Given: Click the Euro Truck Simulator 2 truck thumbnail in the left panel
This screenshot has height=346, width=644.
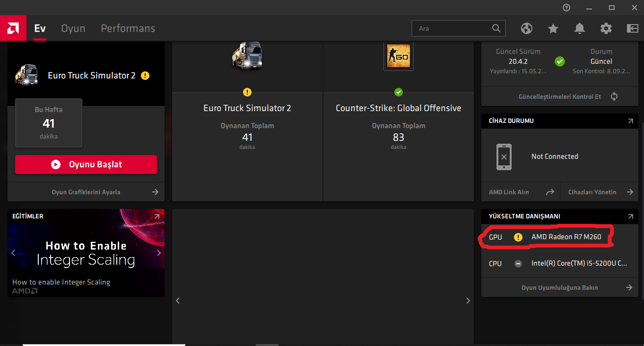Looking at the screenshot, I should [x=27, y=74].
